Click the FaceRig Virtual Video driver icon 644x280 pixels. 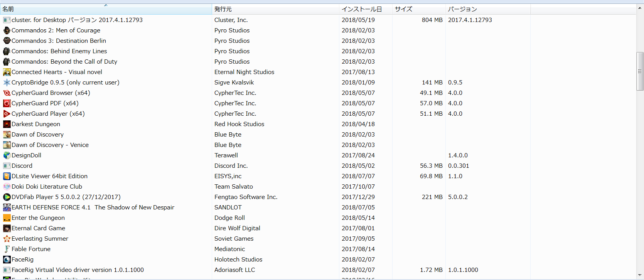click(x=7, y=270)
